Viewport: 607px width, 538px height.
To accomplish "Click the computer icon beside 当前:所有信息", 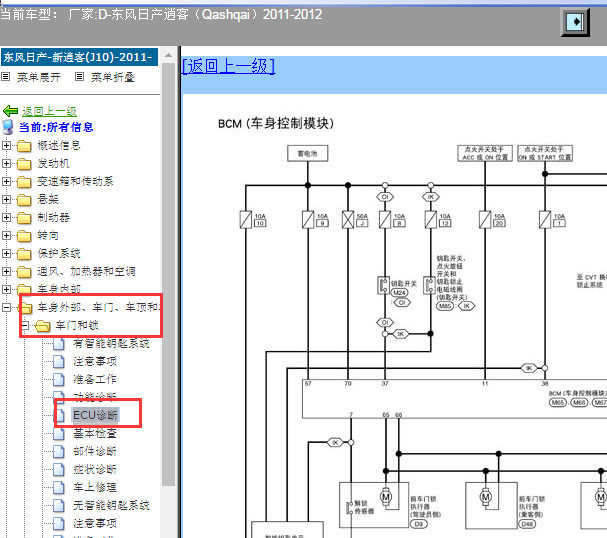I will (x=8, y=127).
